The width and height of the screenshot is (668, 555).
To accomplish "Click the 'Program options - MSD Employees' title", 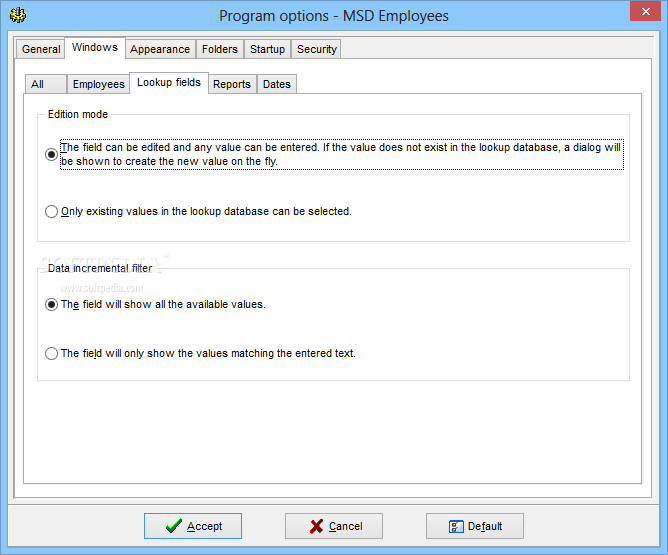I will (x=334, y=16).
